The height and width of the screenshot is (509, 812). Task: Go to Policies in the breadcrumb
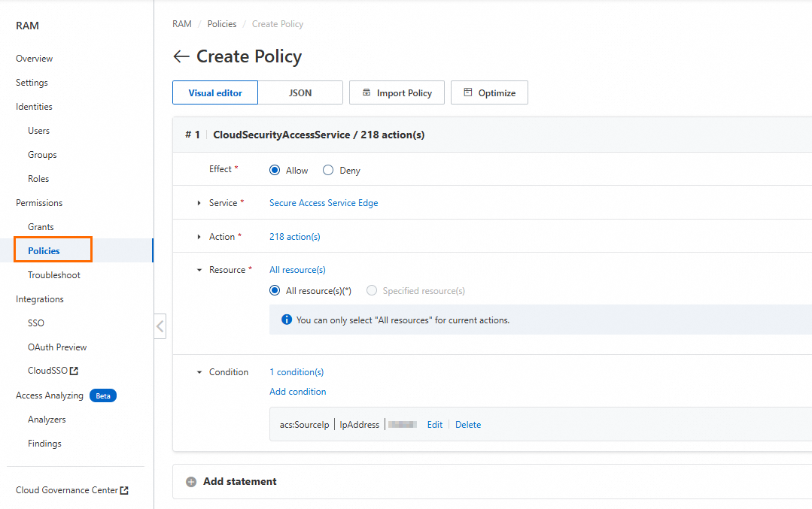(x=222, y=24)
